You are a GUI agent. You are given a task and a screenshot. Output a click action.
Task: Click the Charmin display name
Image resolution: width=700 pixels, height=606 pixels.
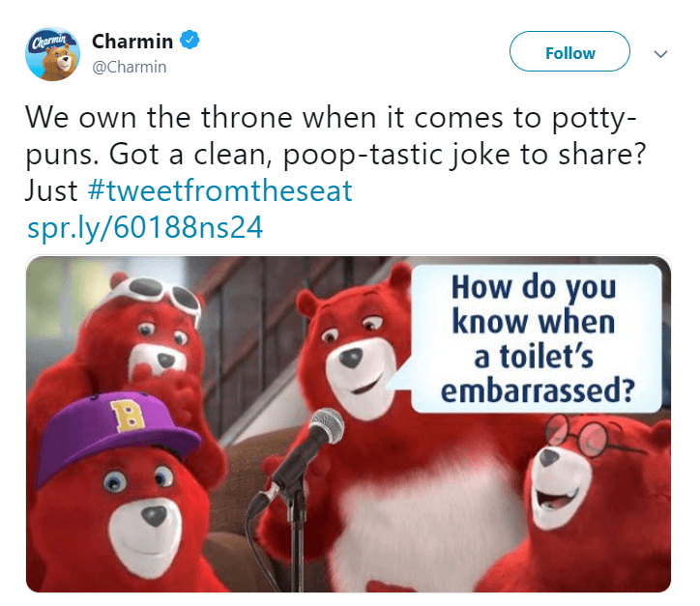click(x=132, y=42)
